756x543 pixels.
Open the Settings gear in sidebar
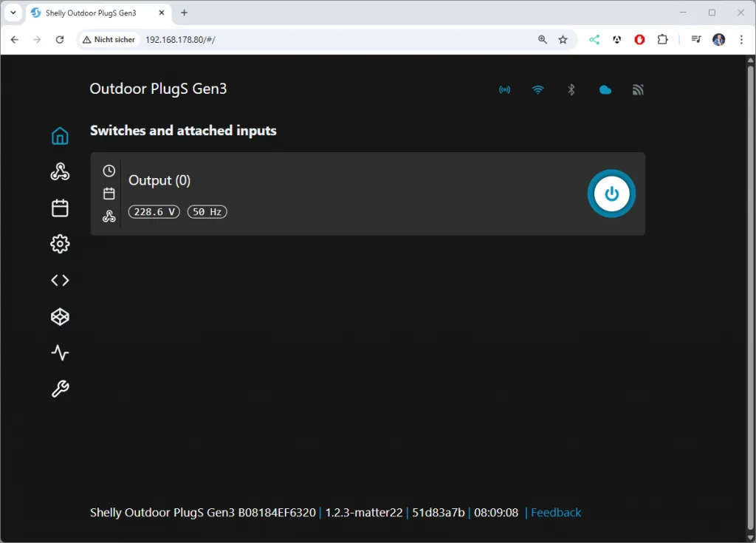pyautogui.click(x=60, y=244)
